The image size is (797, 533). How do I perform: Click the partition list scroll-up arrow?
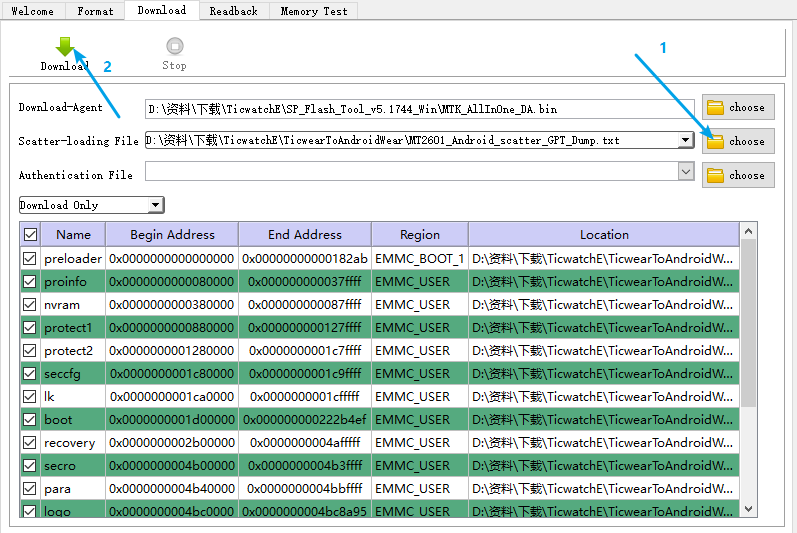pos(748,231)
